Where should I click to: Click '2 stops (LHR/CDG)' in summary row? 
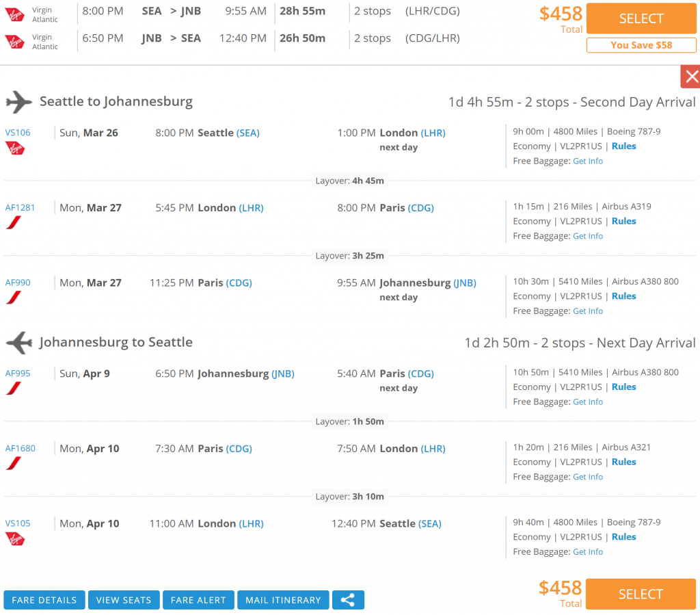click(x=407, y=11)
